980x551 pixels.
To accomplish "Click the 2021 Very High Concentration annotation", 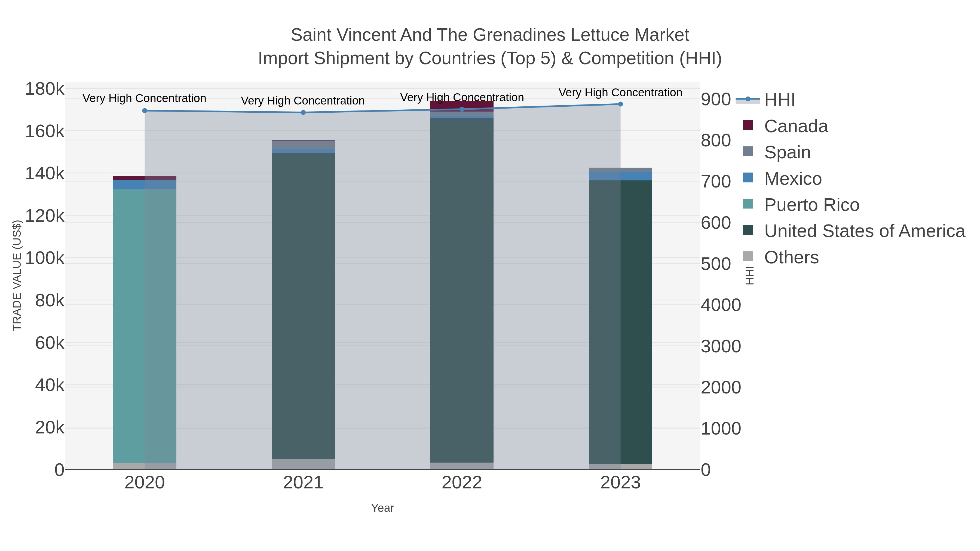I will 303,101.
